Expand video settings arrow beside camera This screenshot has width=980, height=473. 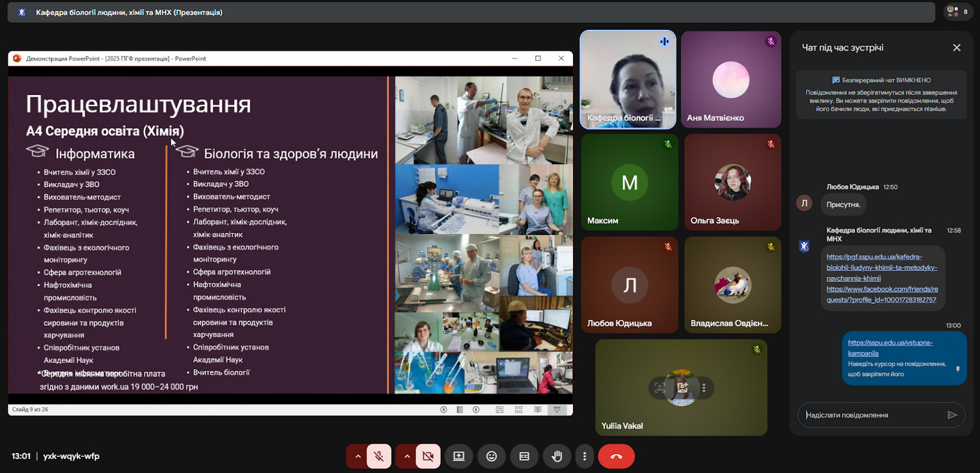coord(407,456)
